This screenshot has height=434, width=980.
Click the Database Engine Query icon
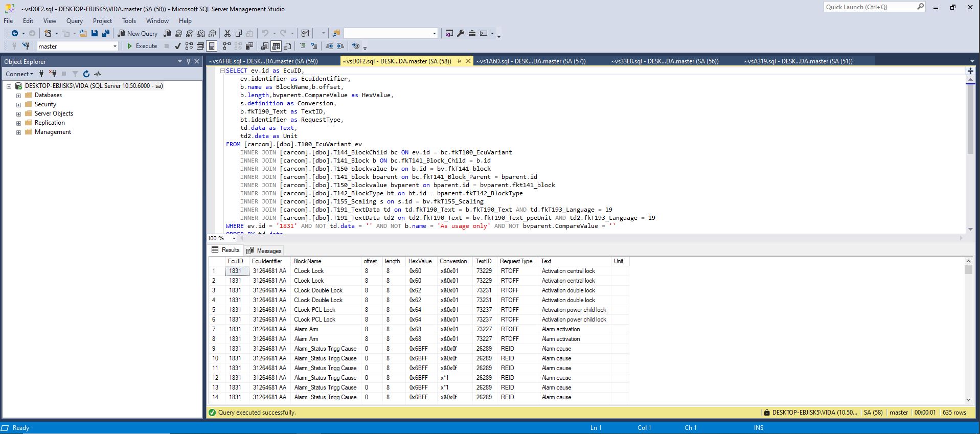[167, 33]
